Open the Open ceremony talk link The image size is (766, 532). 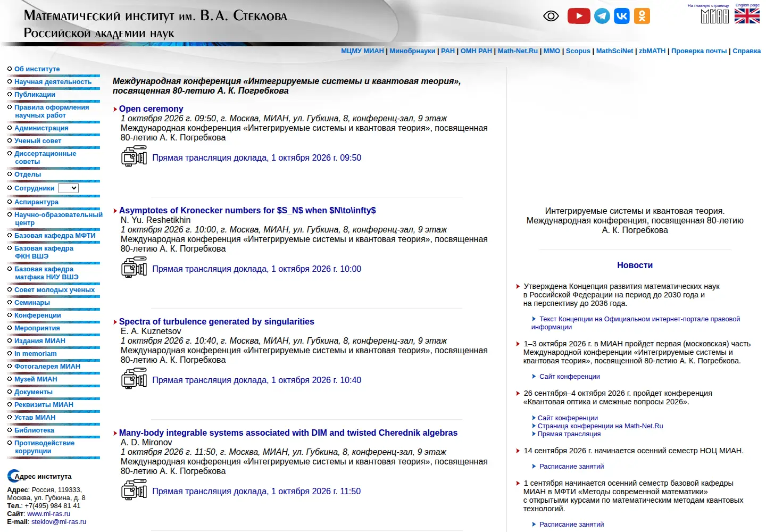point(151,109)
